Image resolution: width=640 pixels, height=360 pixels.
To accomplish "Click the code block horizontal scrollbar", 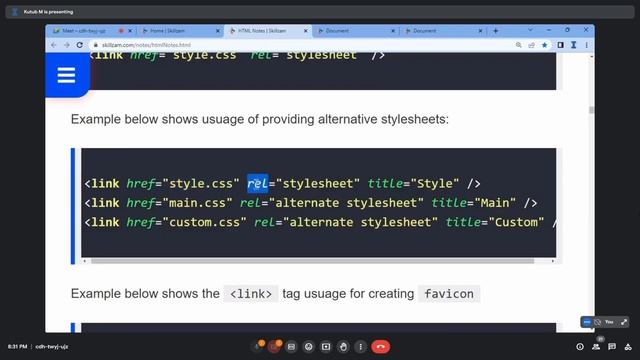I will pos(312,261).
